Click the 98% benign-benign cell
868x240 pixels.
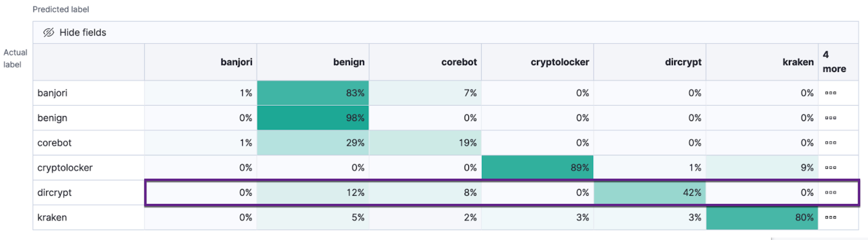[313, 118]
